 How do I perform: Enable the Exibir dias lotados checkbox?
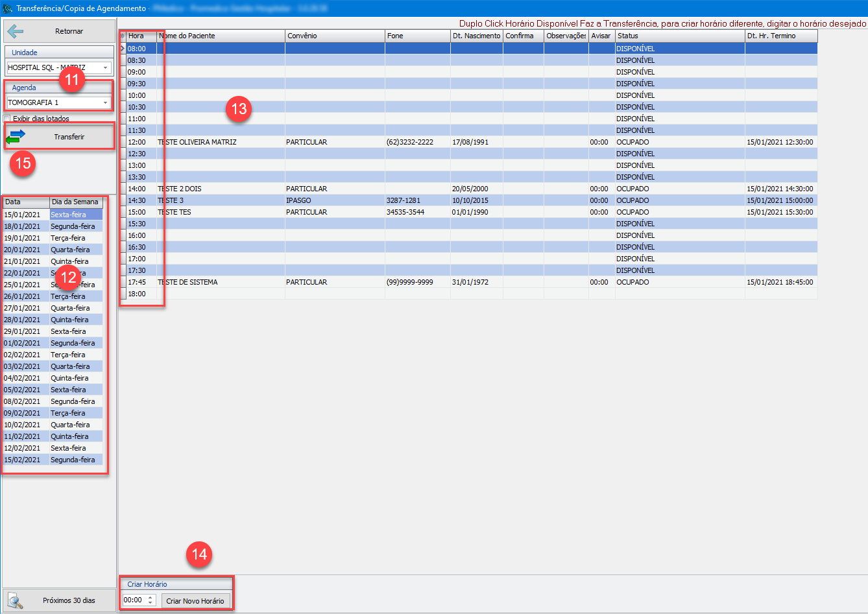click(x=7, y=119)
